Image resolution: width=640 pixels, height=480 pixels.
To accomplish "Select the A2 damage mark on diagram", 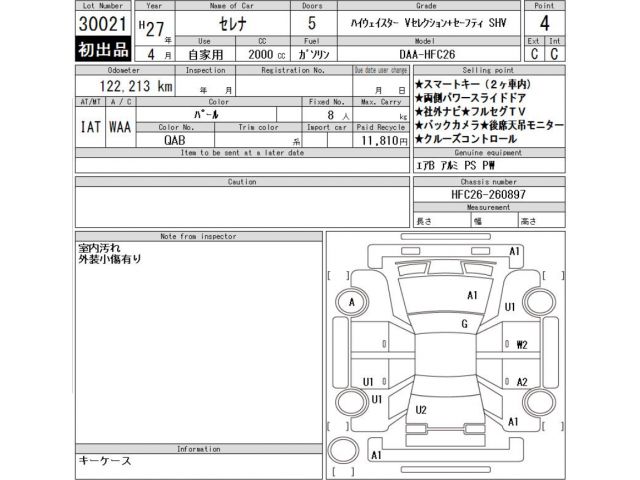I will click(521, 382).
